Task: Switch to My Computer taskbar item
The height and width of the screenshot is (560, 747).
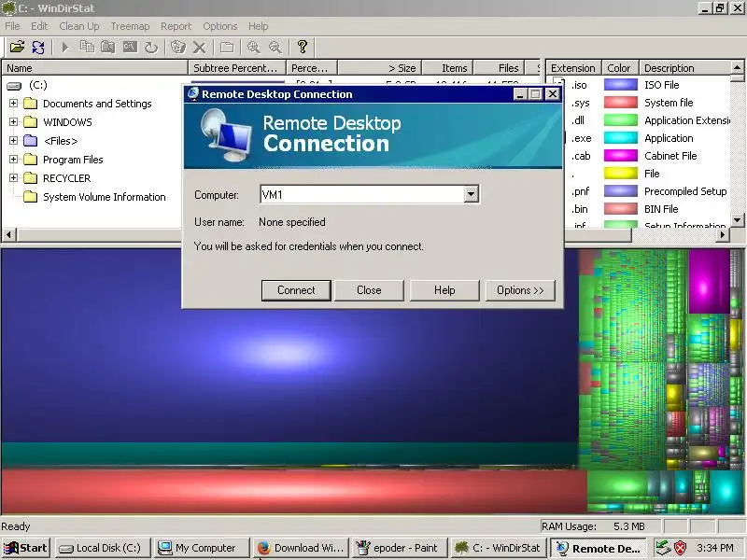Action: 202,548
